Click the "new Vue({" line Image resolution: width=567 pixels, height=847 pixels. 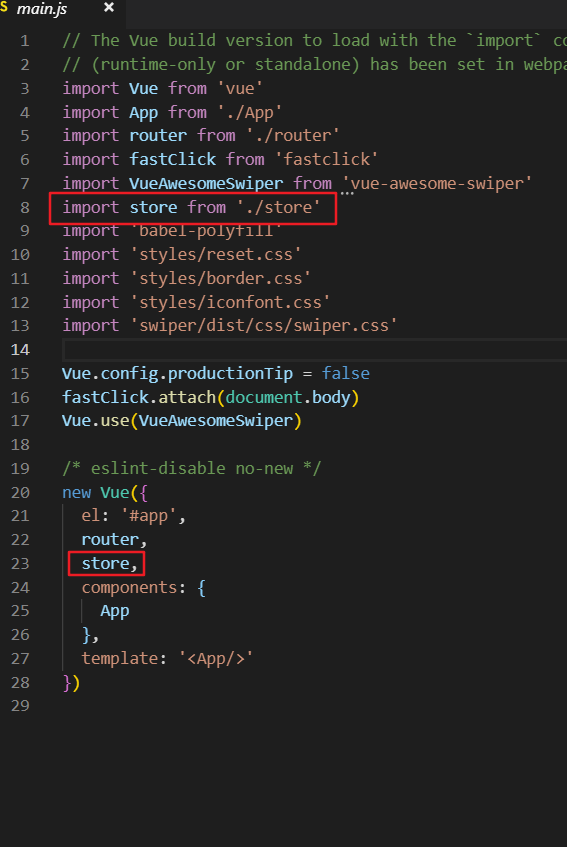click(105, 493)
